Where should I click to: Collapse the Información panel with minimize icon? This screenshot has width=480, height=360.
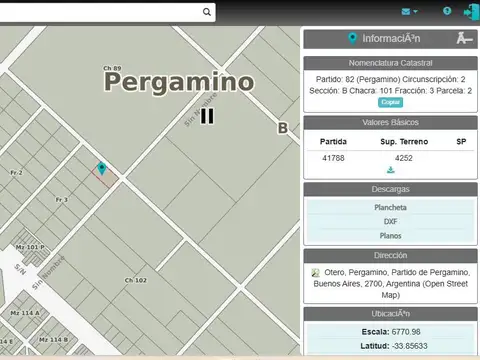[x=464, y=38]
